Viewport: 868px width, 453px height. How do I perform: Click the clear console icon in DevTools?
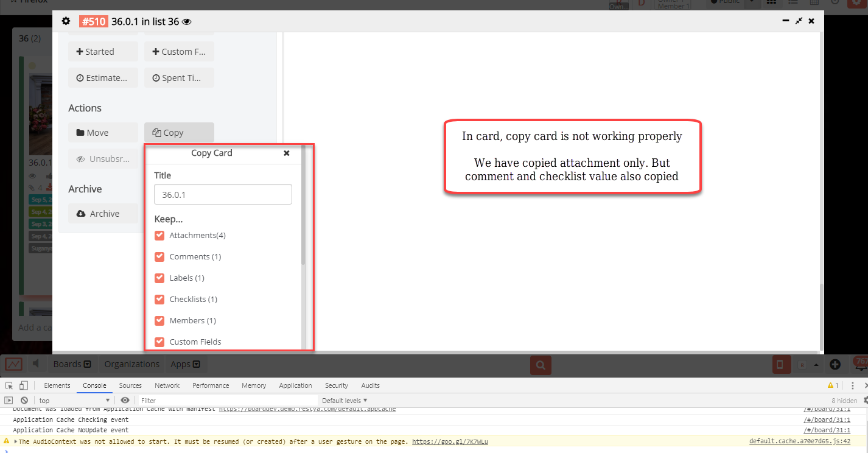coord(24,400)
